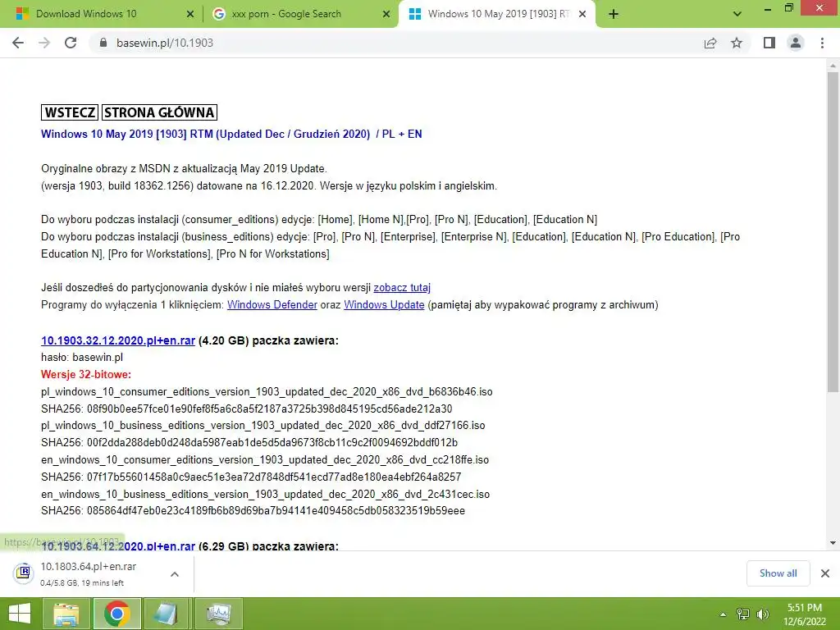
Task: Open the notebook app on the taskbar
Action: pyautogui.click(x=167, y=614)
